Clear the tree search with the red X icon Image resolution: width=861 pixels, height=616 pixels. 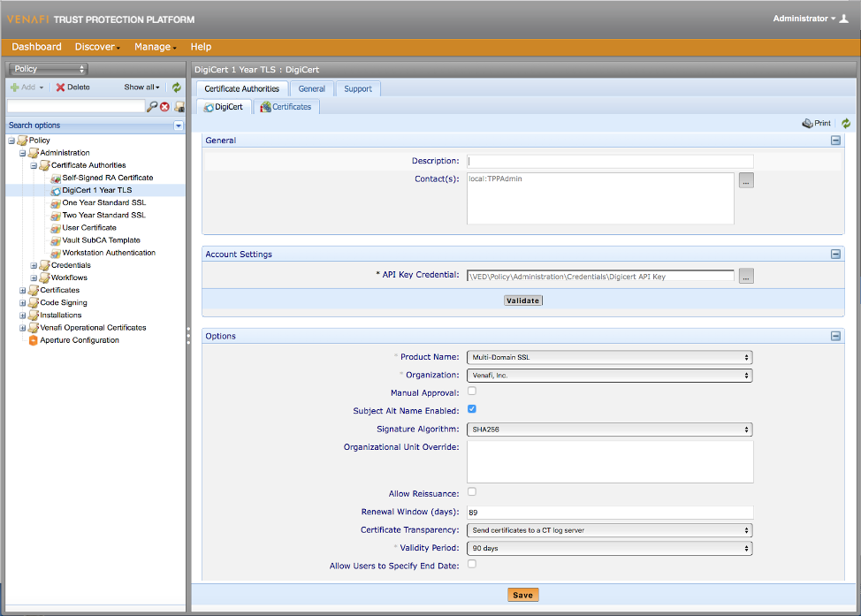(164, 107)
